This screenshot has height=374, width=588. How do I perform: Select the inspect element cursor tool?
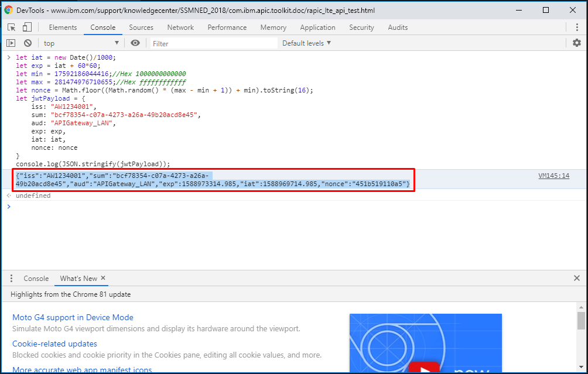(x=10, y=27)
